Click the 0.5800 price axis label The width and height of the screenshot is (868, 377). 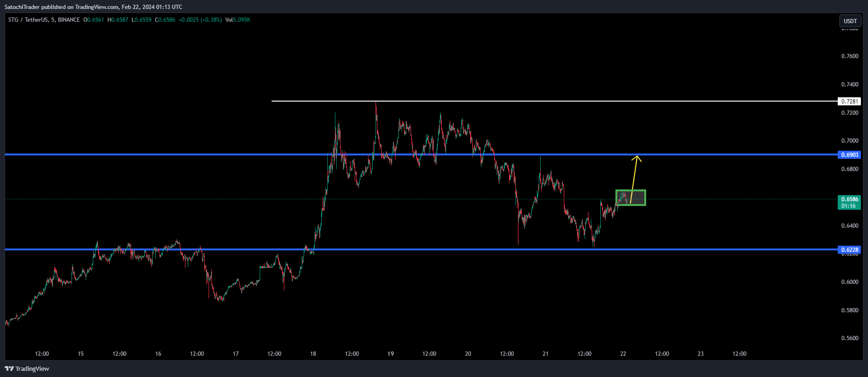pos(850,310)
